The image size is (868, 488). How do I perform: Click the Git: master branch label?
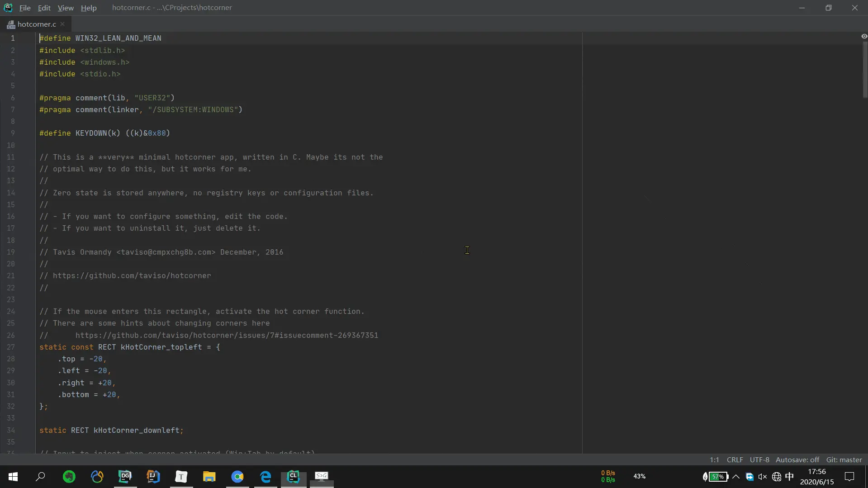coord(844,460)
